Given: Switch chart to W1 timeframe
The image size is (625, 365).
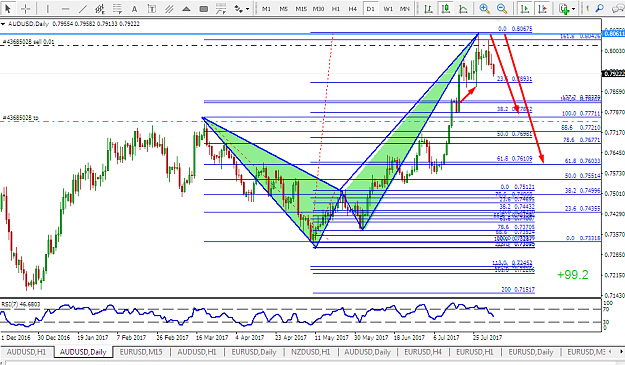Looking at the screenshot, I should click(388, 8).
